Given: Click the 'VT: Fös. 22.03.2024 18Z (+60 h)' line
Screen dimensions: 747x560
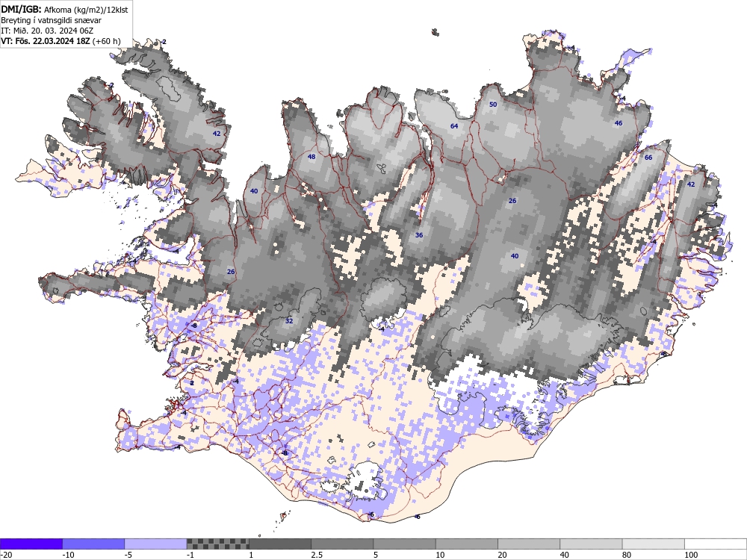Looking at the screenshot, I should (x=61, y=41).
